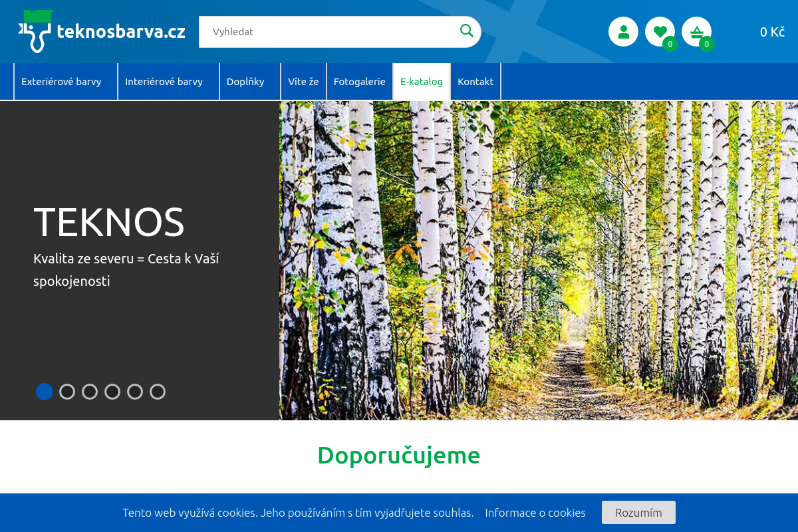798x532 pixels.
Task: Open the Informace o cookies link
Action: 535,512
